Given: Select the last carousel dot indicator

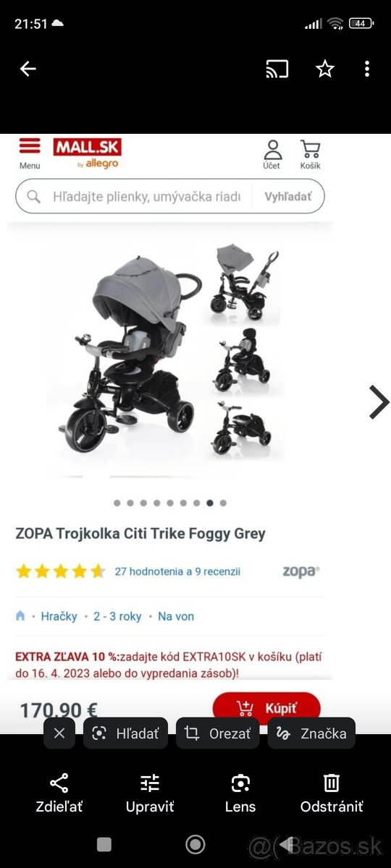Looking at the screenshot, I should [x=223, y=503].
